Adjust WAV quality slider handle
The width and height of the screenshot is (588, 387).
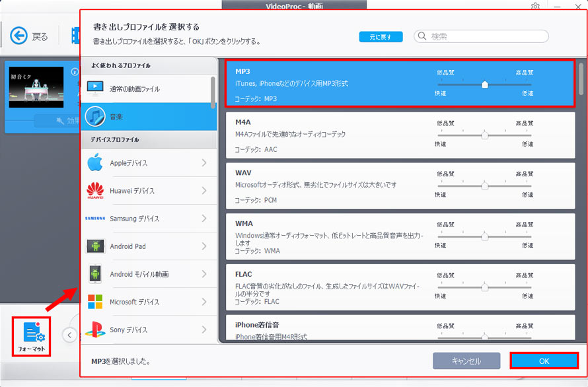point(484,186)
